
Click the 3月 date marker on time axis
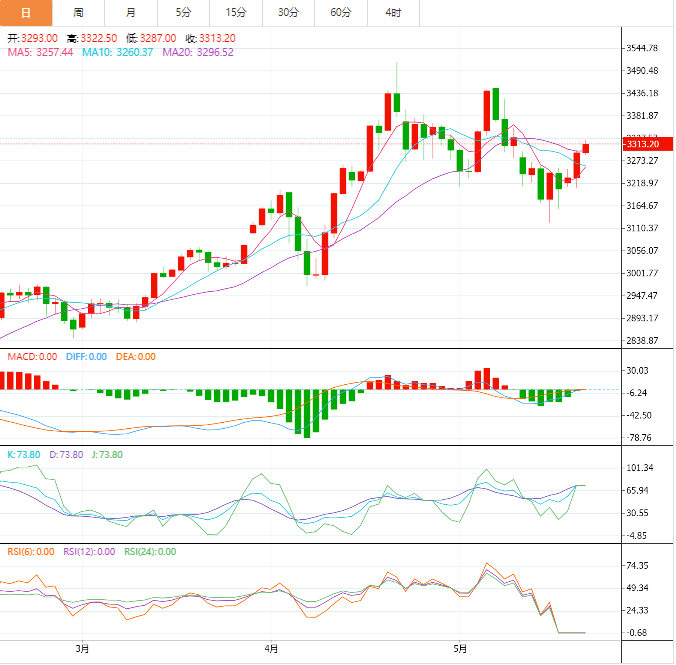coord(82,648)
